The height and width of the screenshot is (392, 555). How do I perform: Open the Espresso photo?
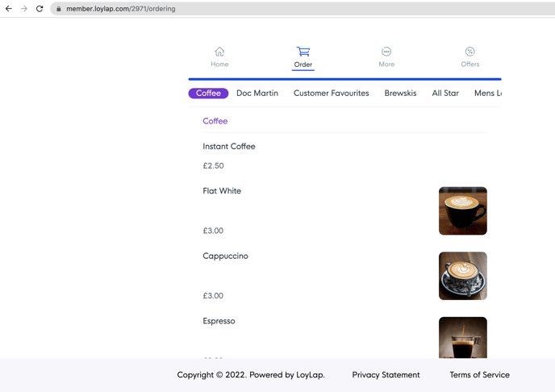tap(462, 337)
